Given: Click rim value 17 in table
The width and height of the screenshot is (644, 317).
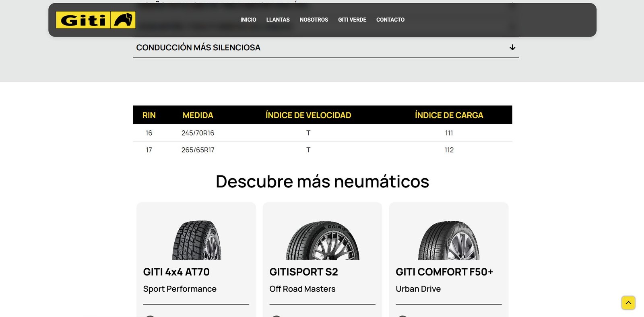Looking at the screenshot, I should pyautogui.click(x=149, y=150).
